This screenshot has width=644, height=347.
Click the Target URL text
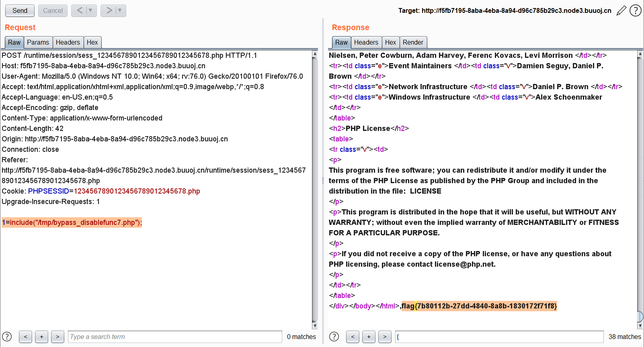coord(505,10)
